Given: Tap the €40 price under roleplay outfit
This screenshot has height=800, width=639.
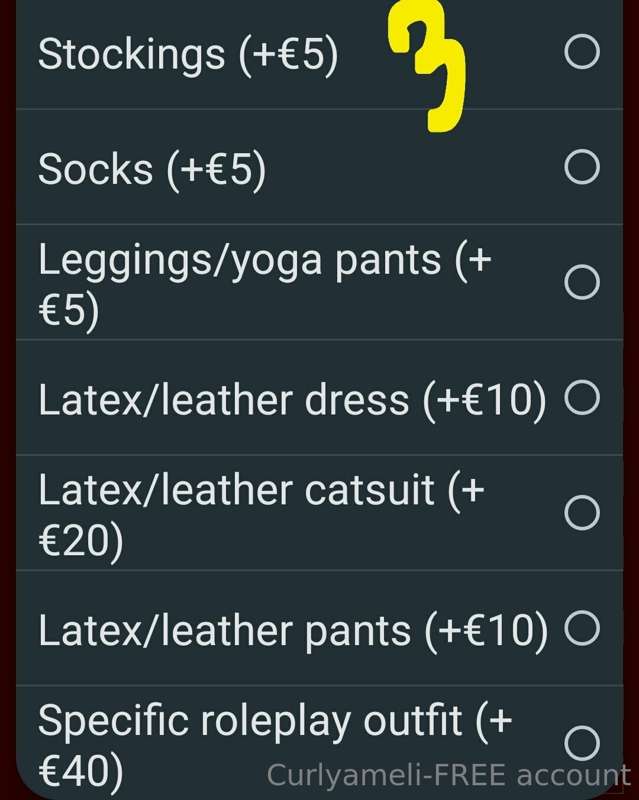Looking at the screenshot, I should click(x=81, y=771).
